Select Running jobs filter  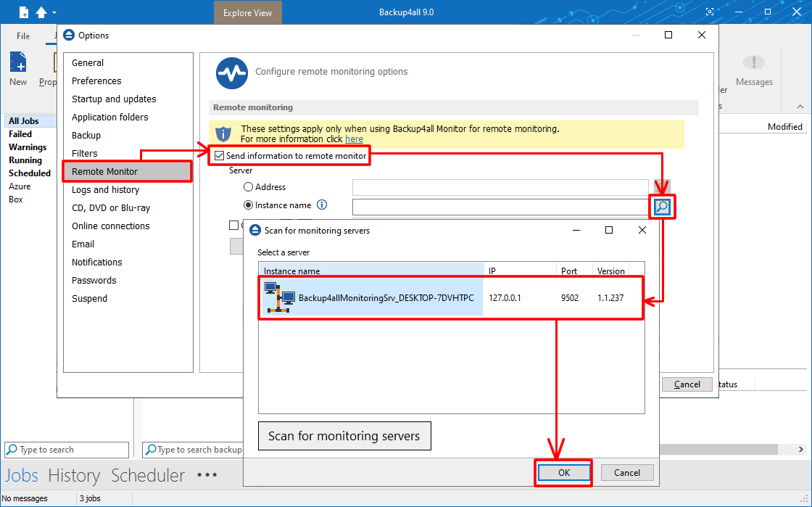(25, 160)
